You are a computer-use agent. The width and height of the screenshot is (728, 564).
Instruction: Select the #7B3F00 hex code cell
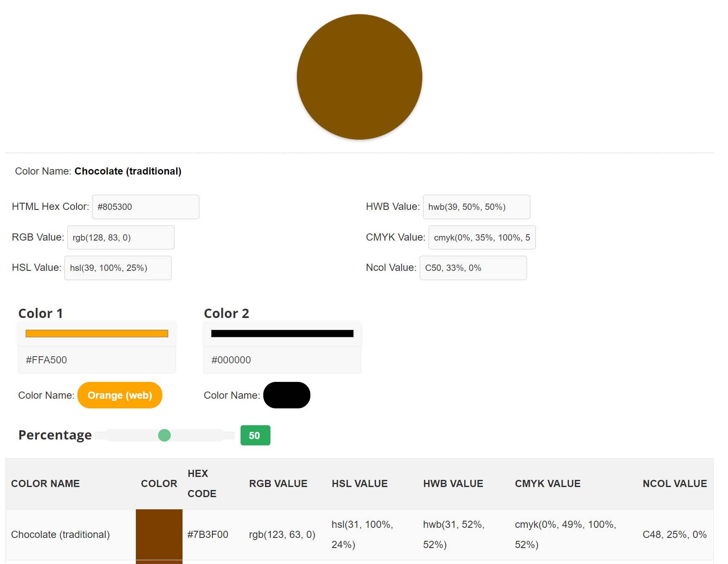(x=208, y=535)
